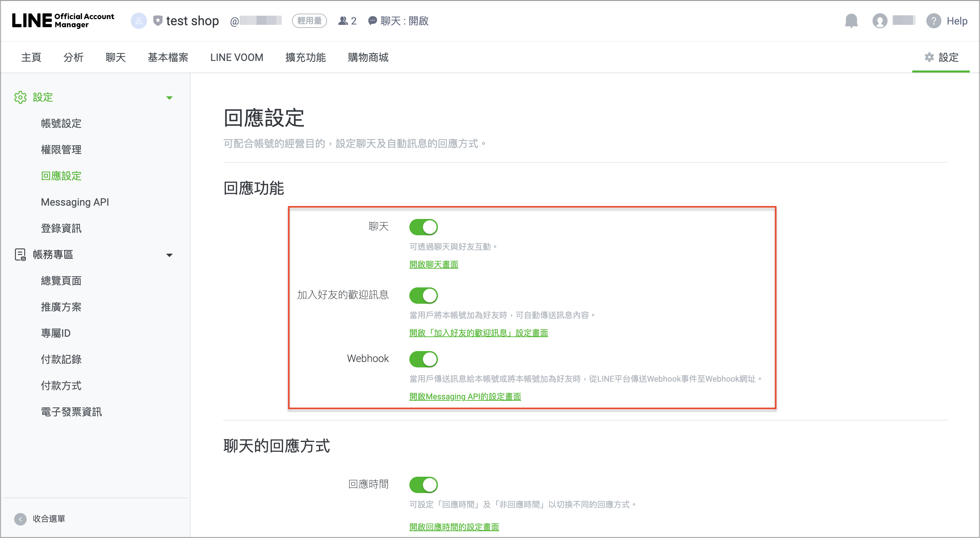Click the 帳務專區 billing document icon
980x538 pixels.
(20, 254)
